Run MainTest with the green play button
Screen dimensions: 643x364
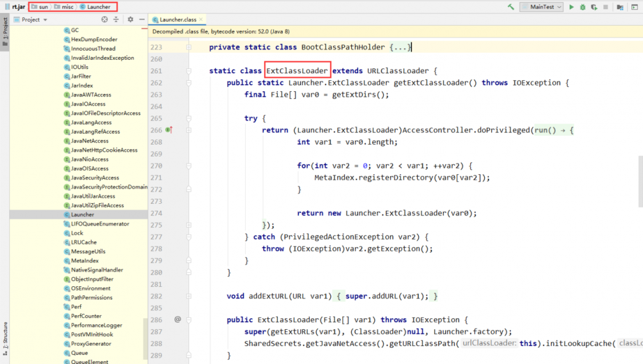tap(571, 7)
